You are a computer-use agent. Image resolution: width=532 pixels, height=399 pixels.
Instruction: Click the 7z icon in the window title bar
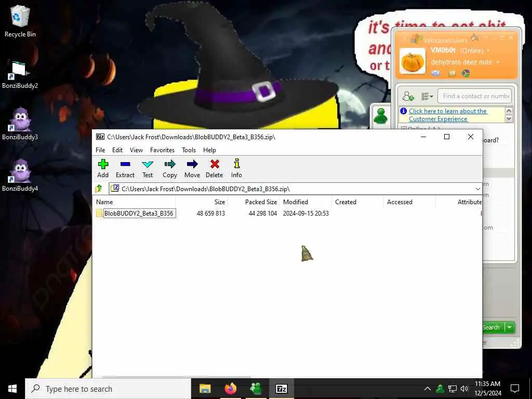click(100, 137)
